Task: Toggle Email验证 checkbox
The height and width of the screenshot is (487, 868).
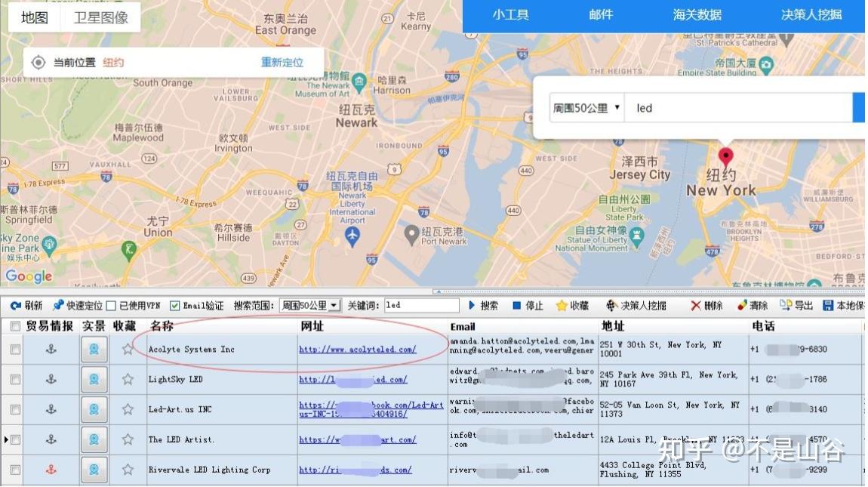Action: tap(175, 306)
